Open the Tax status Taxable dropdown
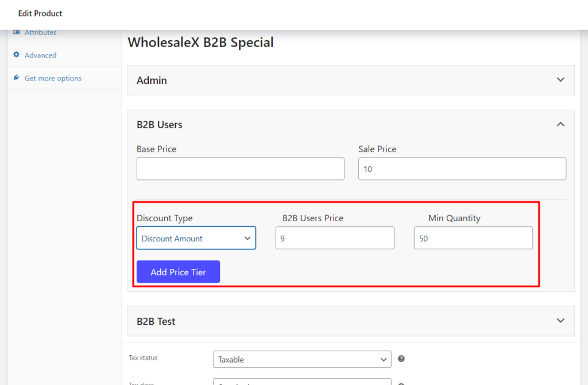This screenshot has width=588, height=385. [302, 360]
